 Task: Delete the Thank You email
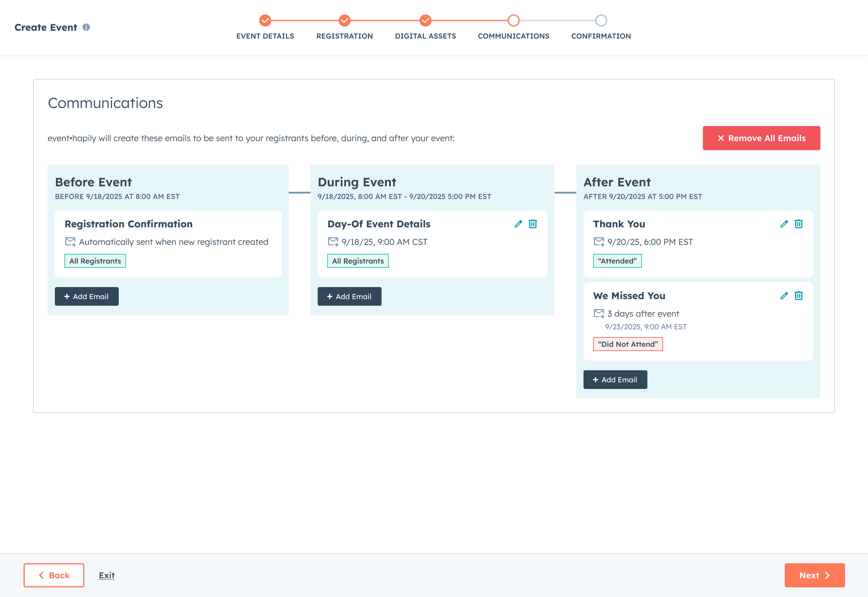pos(798,224)
